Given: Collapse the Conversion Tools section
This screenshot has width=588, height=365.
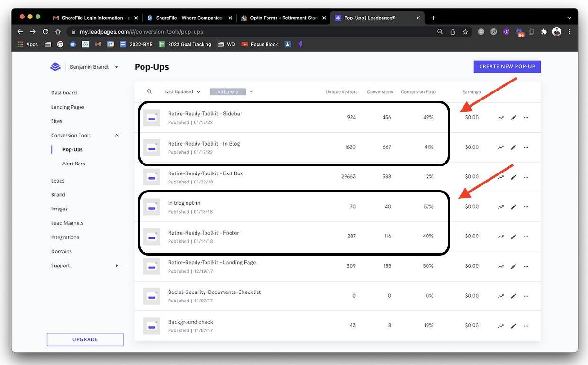Looking at the screenshot, I should [x=117, y=136].
